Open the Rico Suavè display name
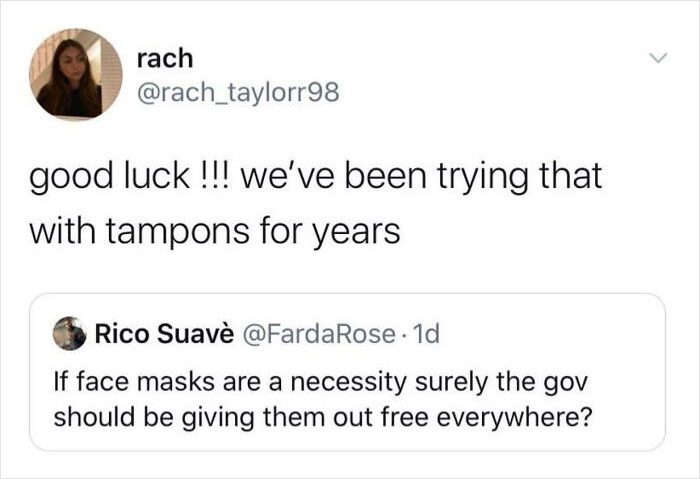The image size is (700, 479). coord(164,334)
